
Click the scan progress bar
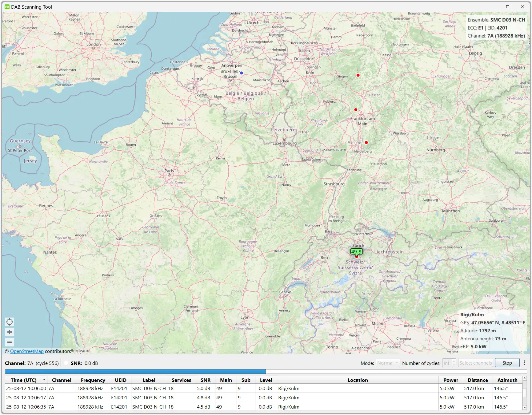(266, 372)
